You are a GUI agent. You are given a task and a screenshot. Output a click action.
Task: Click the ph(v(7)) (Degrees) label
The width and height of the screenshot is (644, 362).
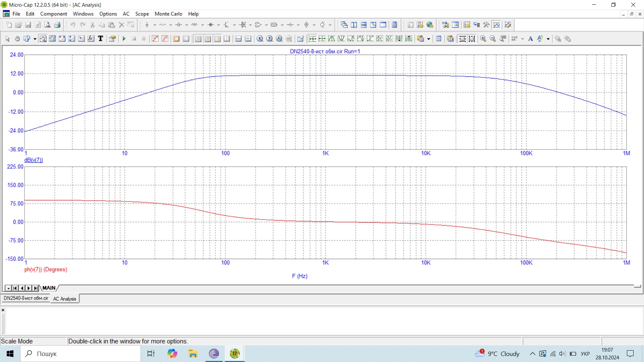46,269
